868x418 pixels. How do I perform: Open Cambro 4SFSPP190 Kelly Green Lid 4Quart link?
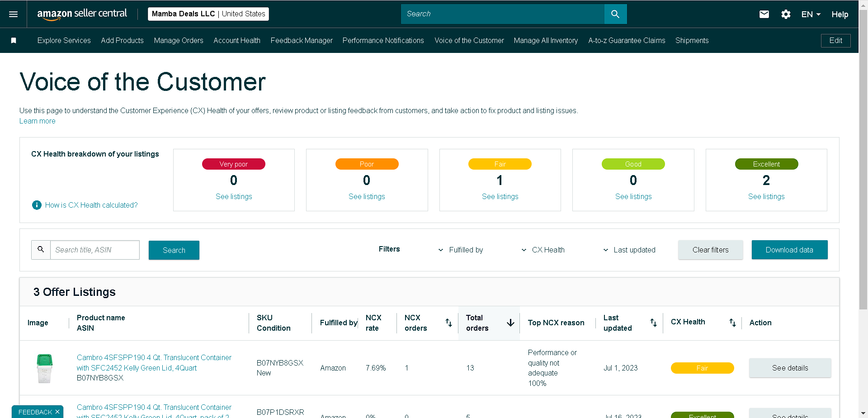pyautogui.click(x=154, y=362)
